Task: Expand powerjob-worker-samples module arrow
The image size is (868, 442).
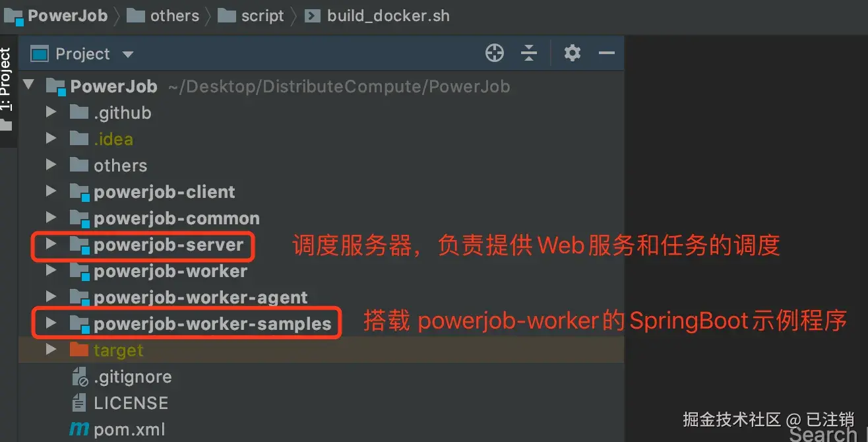Action: (51, 324)
